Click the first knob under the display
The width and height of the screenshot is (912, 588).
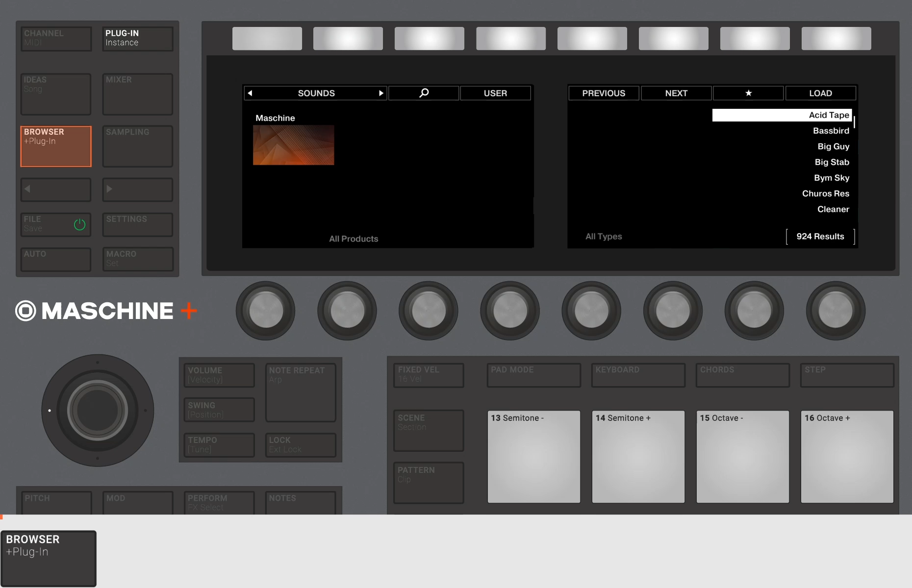tap(266, 310)
